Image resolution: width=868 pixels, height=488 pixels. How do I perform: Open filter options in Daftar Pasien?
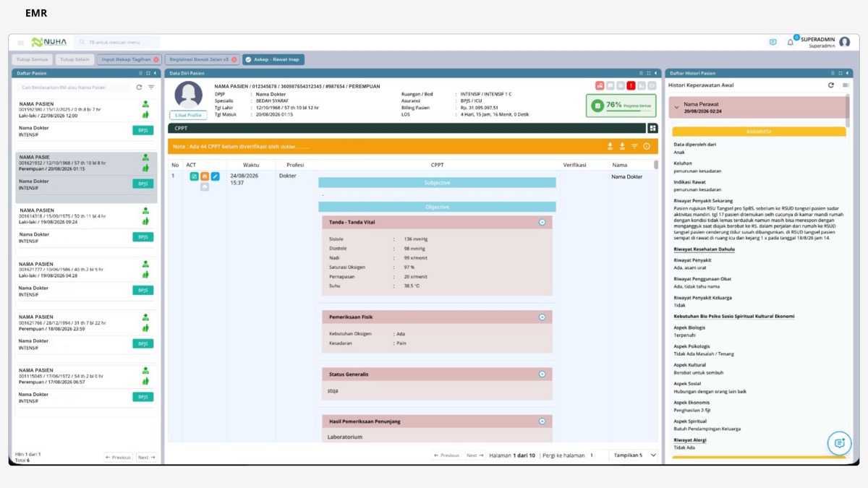click(151, 87)
